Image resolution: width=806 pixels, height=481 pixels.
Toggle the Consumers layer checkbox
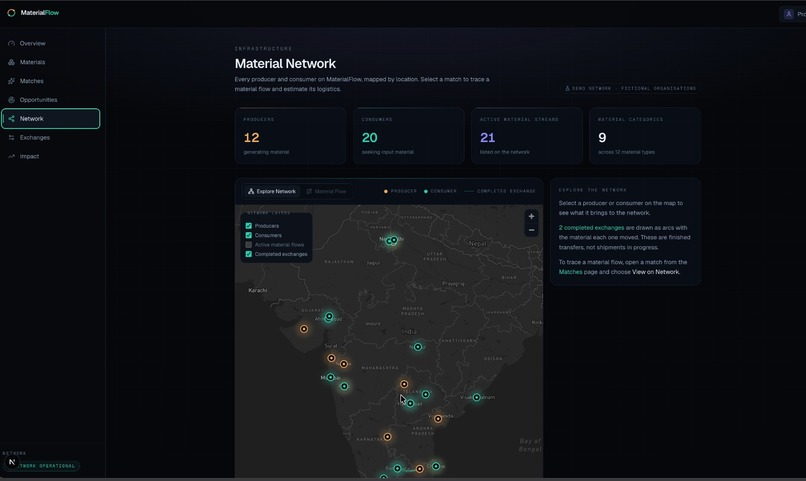click(x=248, y=235)
